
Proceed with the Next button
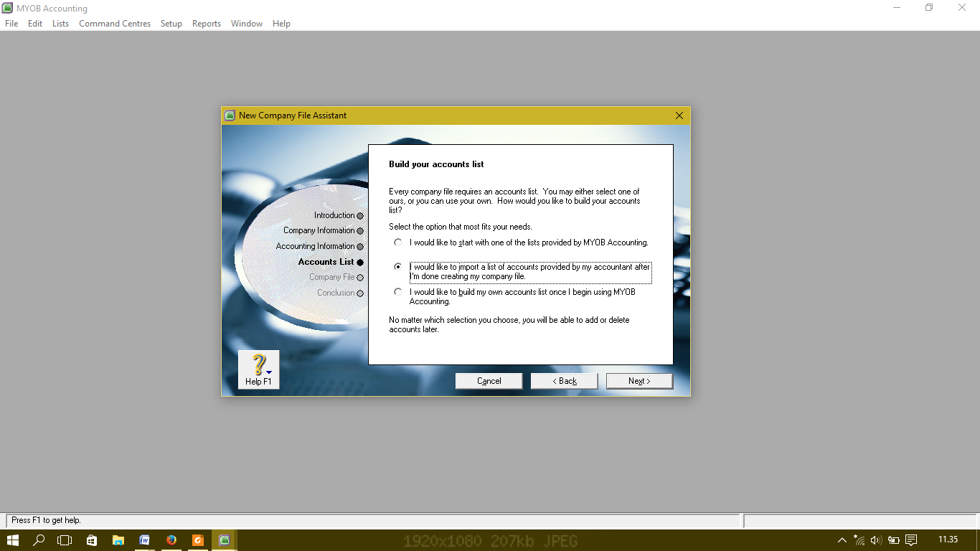coord(640,381)
